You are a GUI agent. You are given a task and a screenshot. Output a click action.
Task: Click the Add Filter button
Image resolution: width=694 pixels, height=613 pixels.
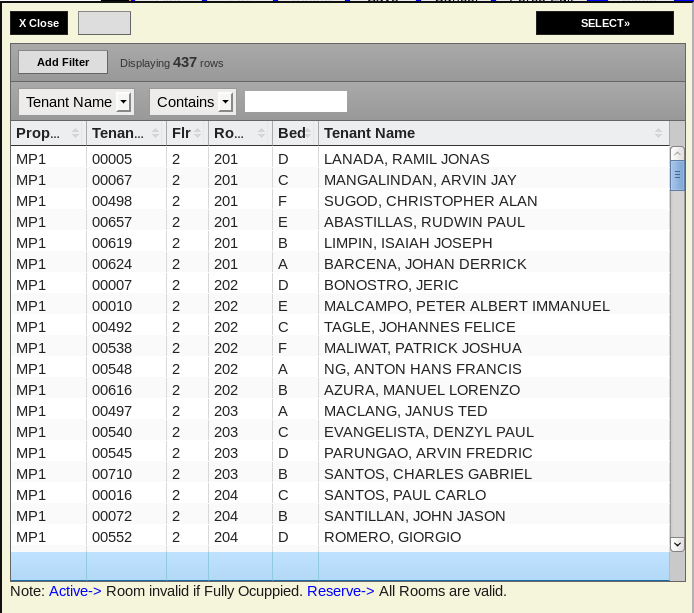[x=63, y=62]
